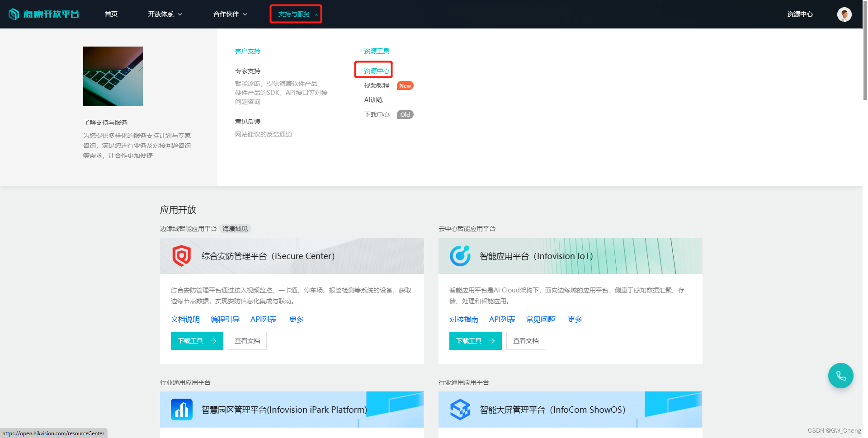
Task: Click the 客户支持 column heading
Action: point(248,51)
